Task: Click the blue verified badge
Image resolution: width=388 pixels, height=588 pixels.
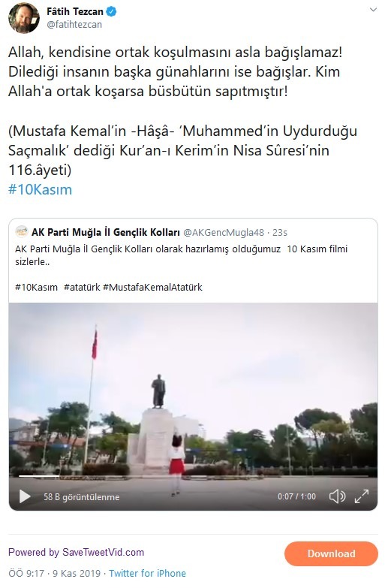Action: tap(111, 11)
